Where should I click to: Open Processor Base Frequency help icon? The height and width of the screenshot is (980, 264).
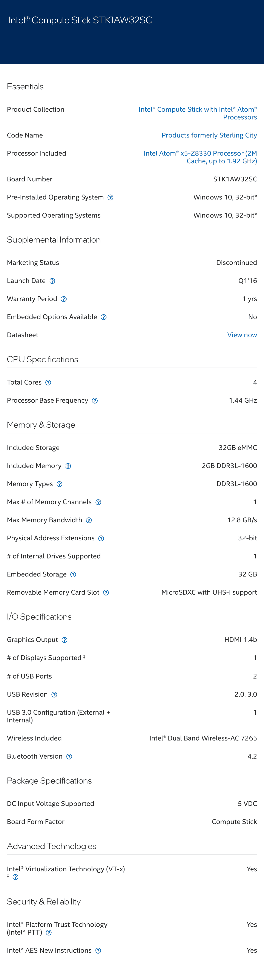click(95, 401)
